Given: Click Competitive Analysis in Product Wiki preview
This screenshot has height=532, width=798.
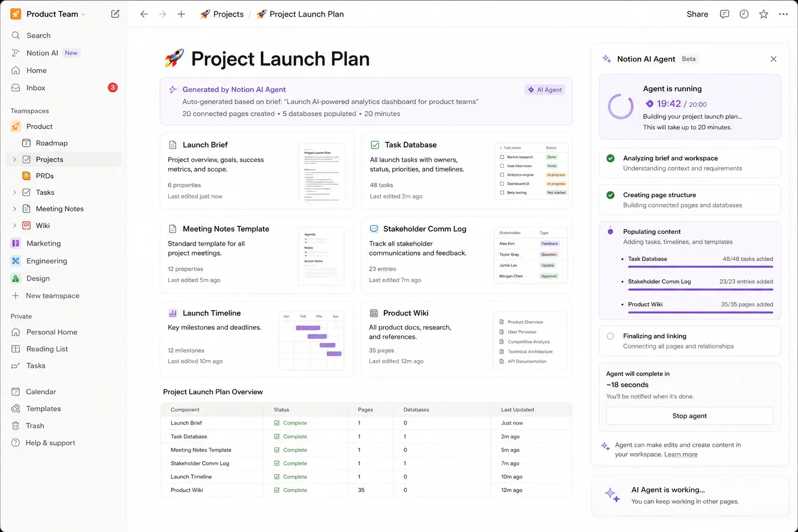Looking at the screenshot, I should pyautogui.click(x=528, y=342).
